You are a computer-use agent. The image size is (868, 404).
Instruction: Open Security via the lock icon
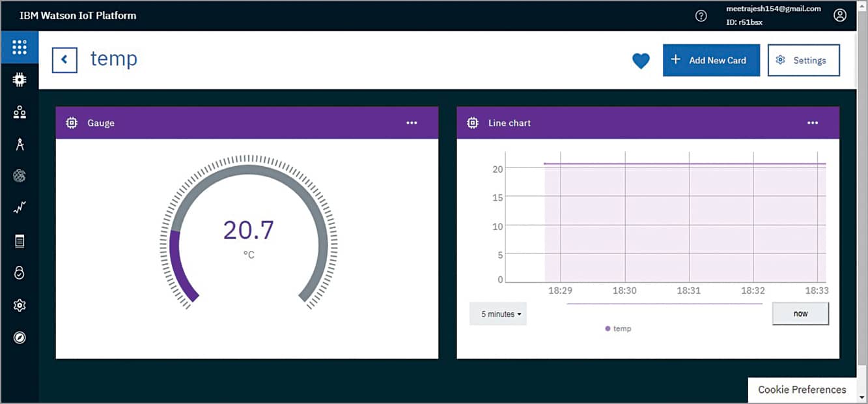coord(20,272)
